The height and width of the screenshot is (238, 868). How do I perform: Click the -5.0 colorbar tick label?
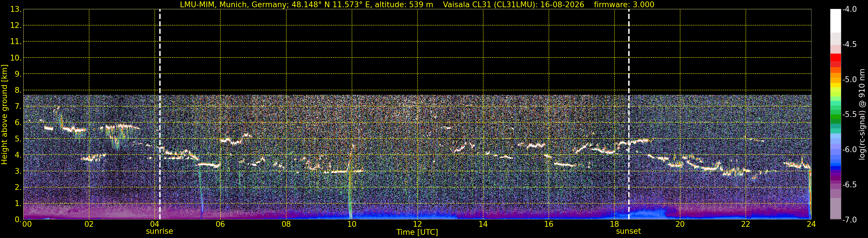pos(850,80)
